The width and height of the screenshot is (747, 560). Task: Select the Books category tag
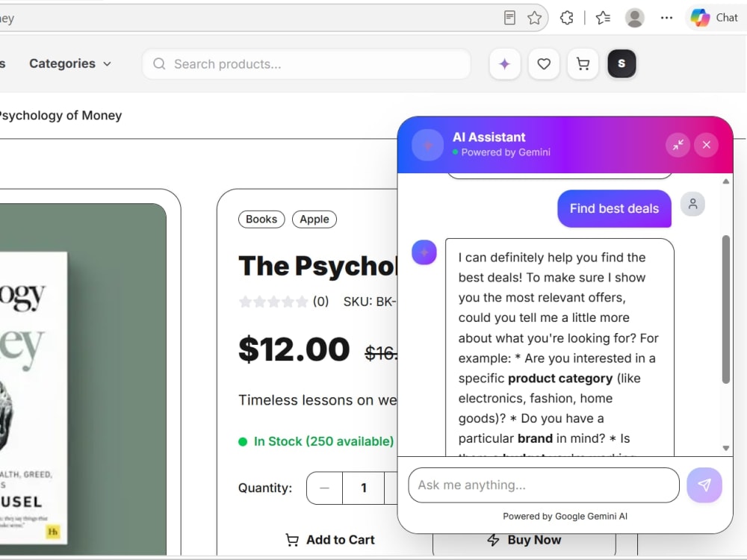(x=261, y=219)
